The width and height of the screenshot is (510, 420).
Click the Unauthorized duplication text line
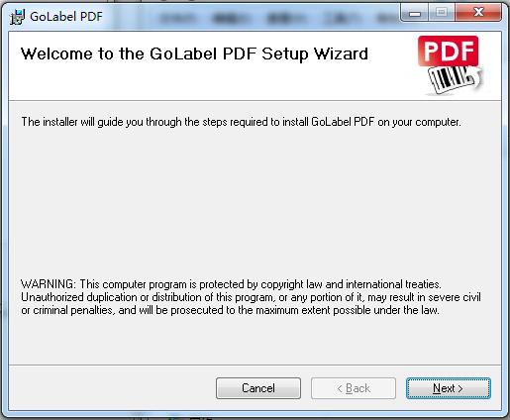251,297
